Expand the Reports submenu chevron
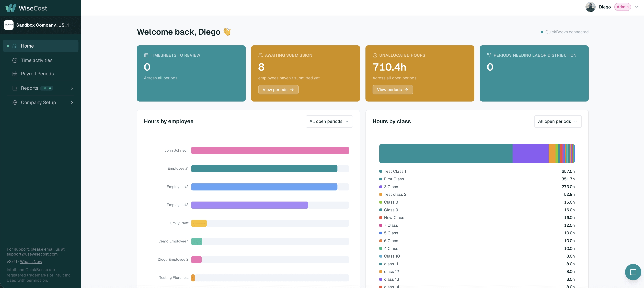Viewport: 644px width, 288px height. tap(72, 88)
